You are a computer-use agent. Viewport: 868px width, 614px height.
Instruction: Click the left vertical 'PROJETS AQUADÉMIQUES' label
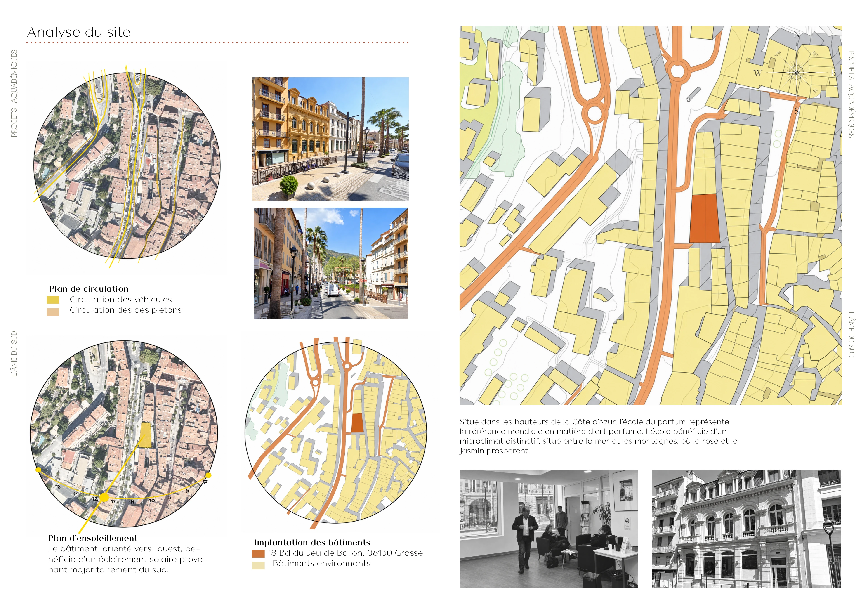[14, 93]
